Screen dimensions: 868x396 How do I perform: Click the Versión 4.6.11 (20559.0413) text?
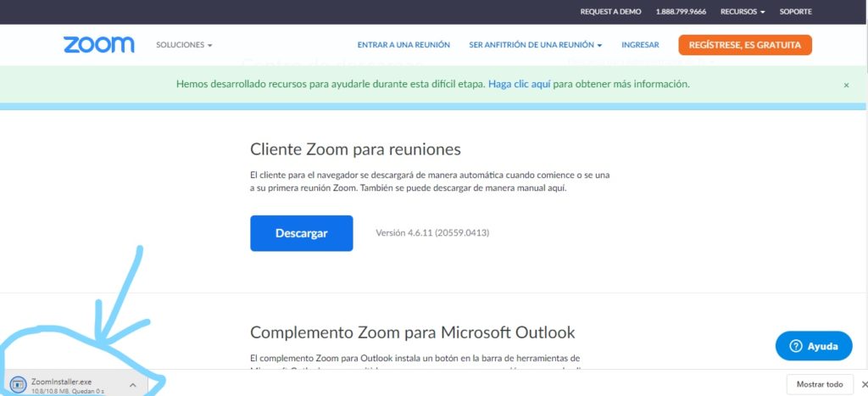(x=432, y=233)
